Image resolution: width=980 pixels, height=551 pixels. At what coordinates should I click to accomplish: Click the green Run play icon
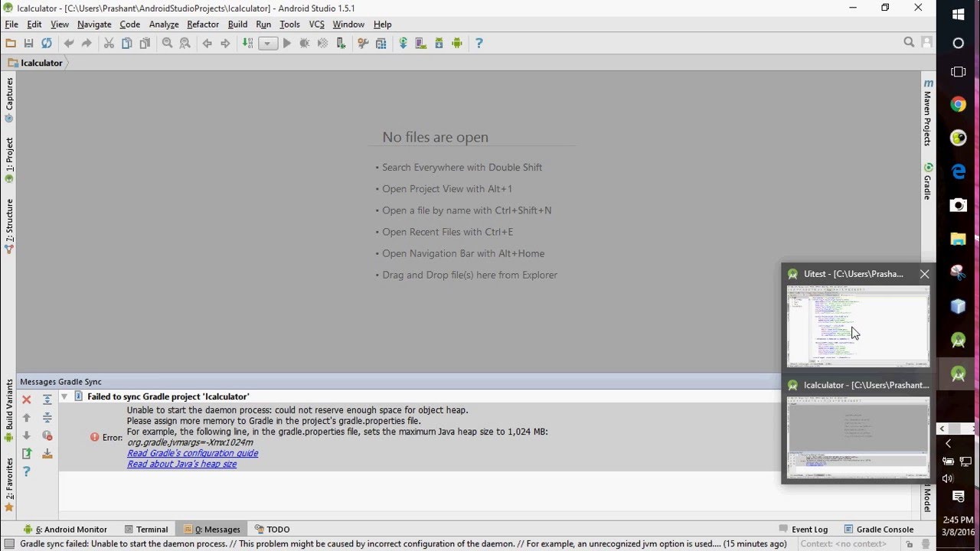[287, 44]
